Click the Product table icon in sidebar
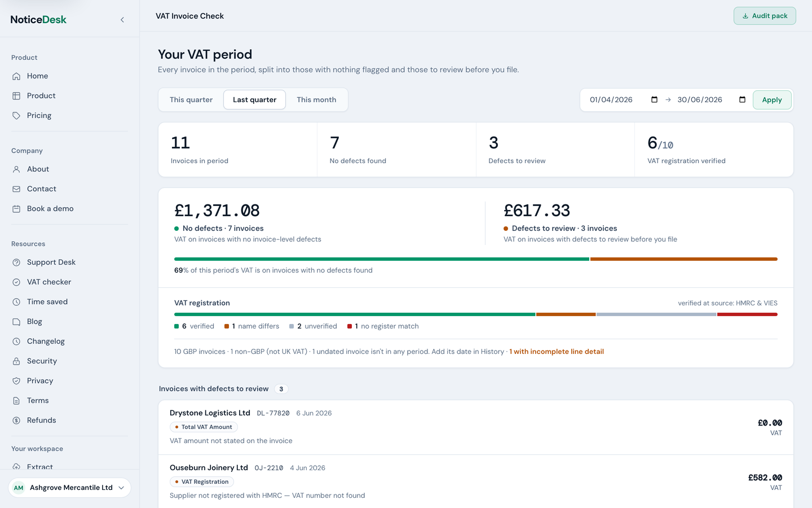Screen dimensions: 812x508 [16, 96]
